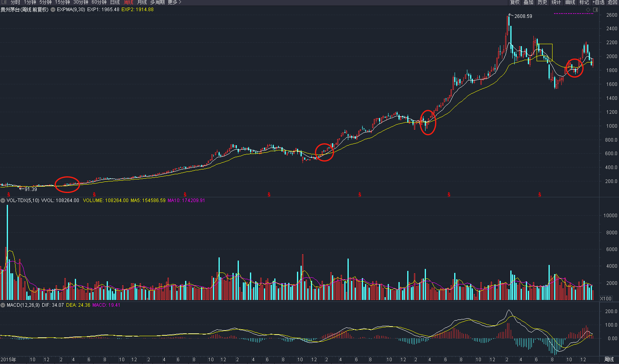Click the 91.39 low price label
619x364 pixels.
[x=31, y=189]
